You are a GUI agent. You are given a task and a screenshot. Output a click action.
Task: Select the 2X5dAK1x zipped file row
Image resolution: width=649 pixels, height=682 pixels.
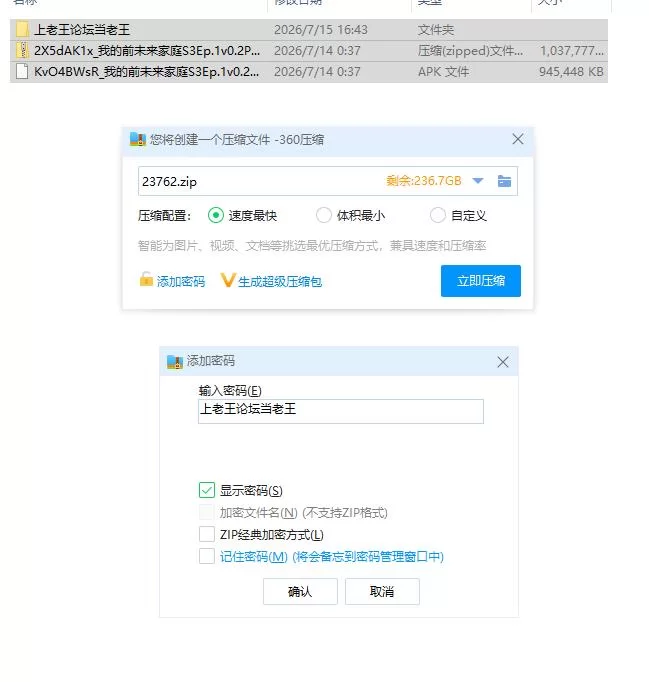[x=309, y=50]
